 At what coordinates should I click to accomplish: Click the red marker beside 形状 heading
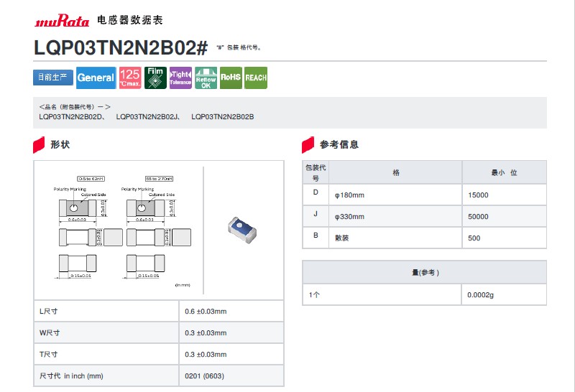[x=39, y=145]
